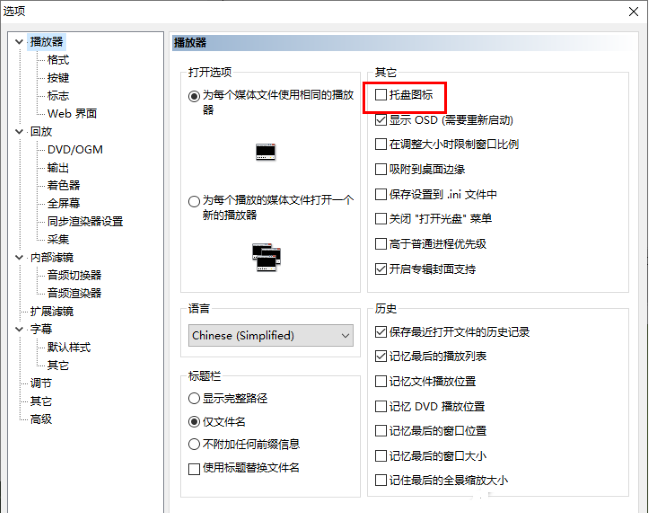
Task: Select 回放 in the options tree
Action: pos(41,131)
